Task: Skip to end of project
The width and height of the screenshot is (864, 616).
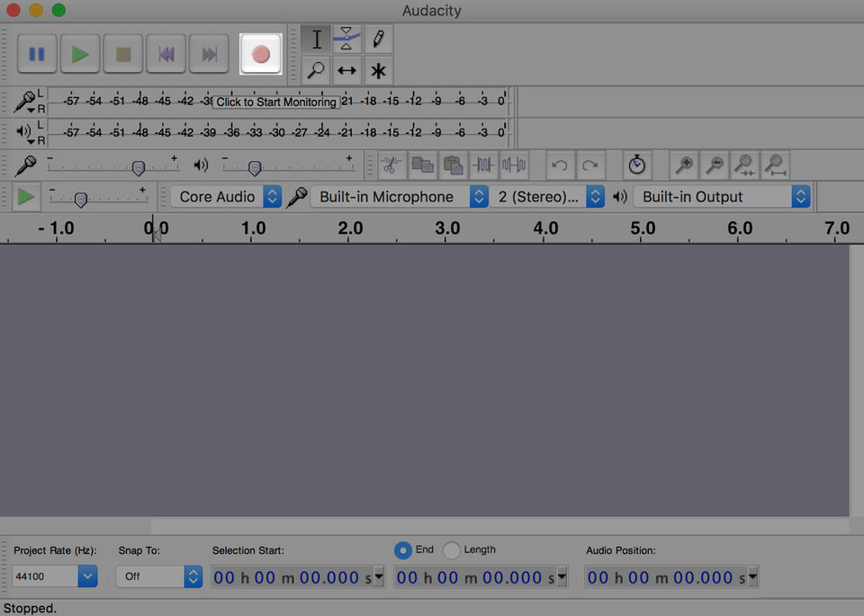Action: 209,54
